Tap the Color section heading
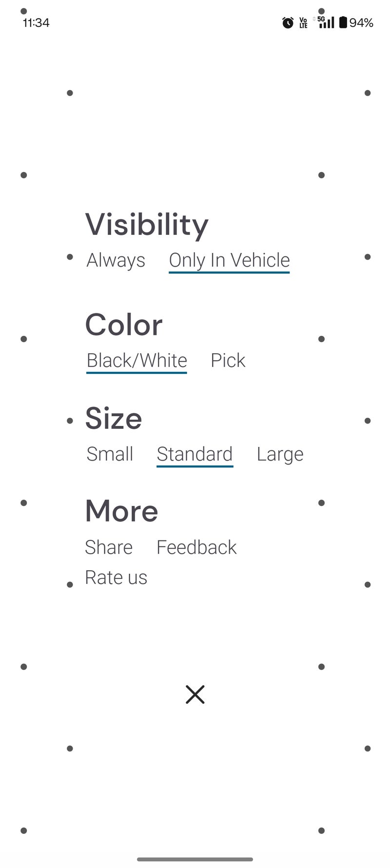 tap(124, 325)
